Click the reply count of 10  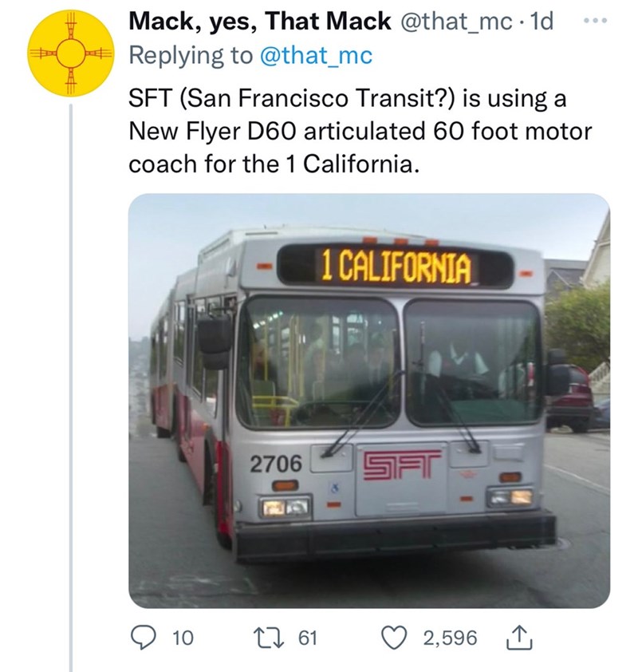[182, 638]
